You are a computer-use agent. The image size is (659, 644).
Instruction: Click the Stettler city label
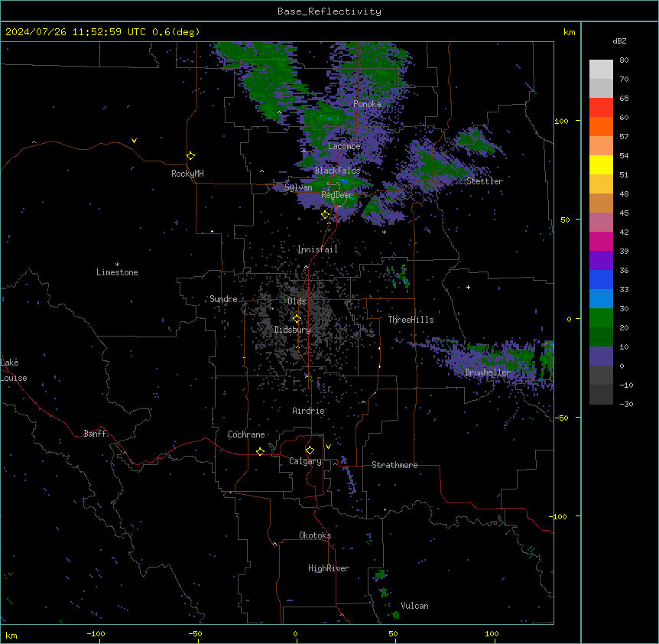[x=485, y=181]
